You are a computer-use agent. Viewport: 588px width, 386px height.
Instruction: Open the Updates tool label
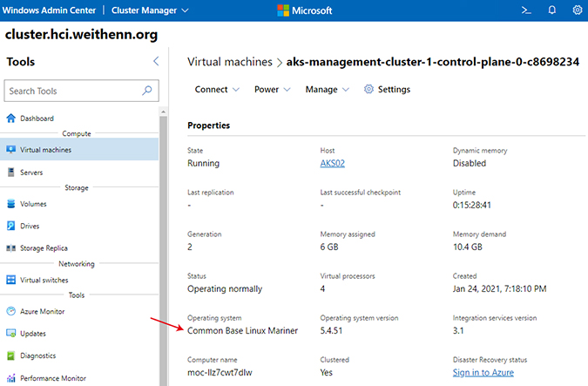tap(33, 334)
